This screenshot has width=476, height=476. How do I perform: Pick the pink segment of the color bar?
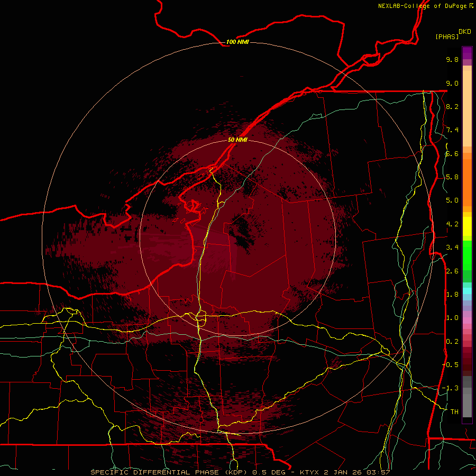(467, 321)
